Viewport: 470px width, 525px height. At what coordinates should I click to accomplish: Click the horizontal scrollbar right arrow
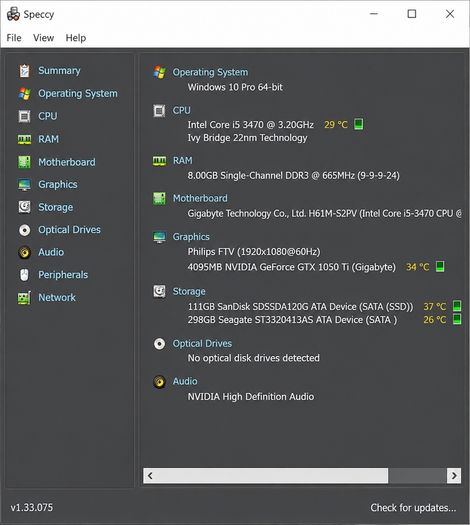[454, 476]
